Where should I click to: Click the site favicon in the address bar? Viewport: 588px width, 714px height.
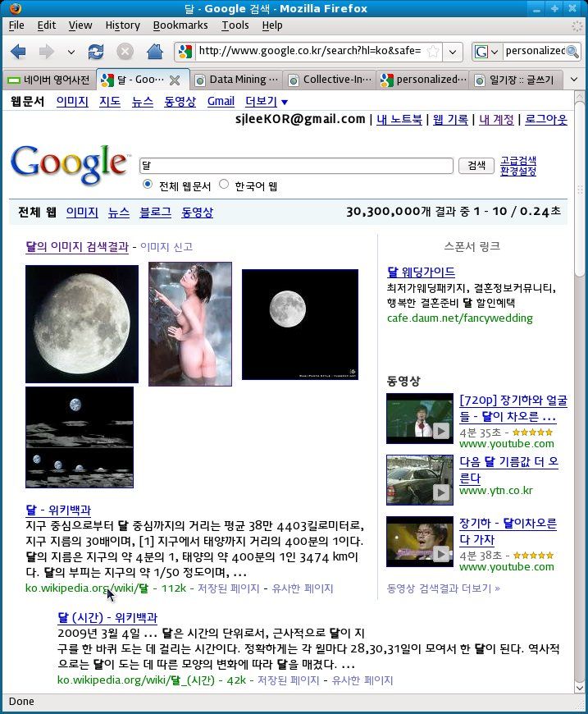click(185, 52)
